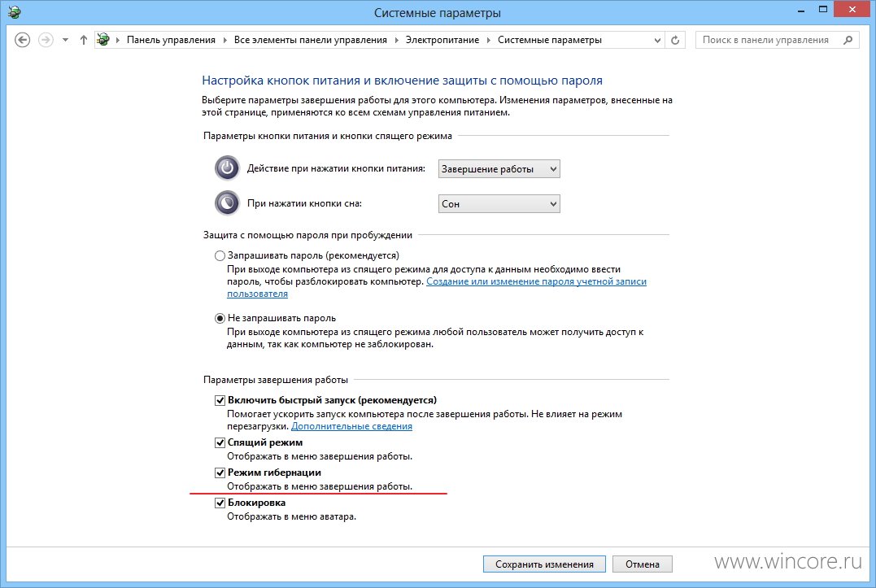Open the recent locations history arrow

pos(65,40)
